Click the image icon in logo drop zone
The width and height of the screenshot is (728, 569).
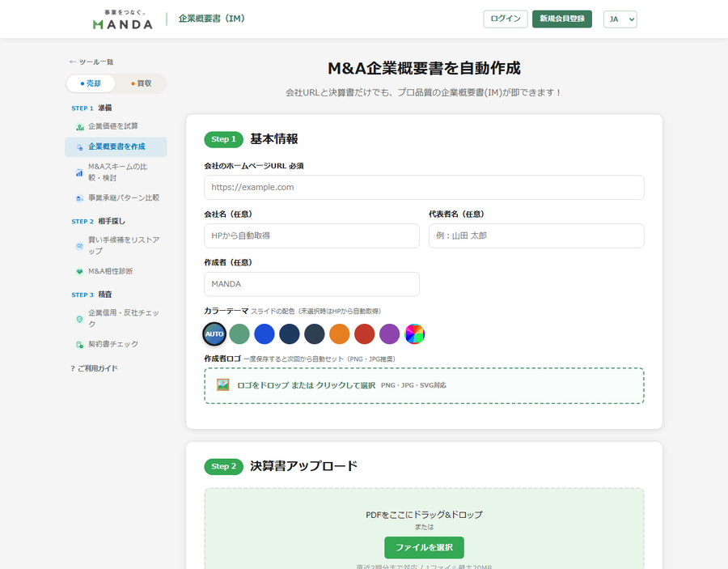(223, 385)
